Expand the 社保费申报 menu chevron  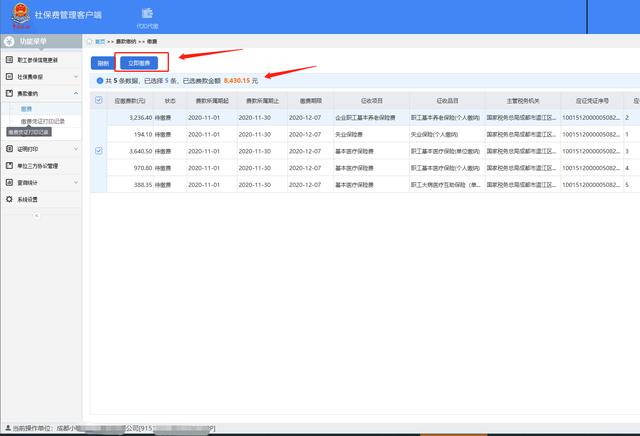76,77
